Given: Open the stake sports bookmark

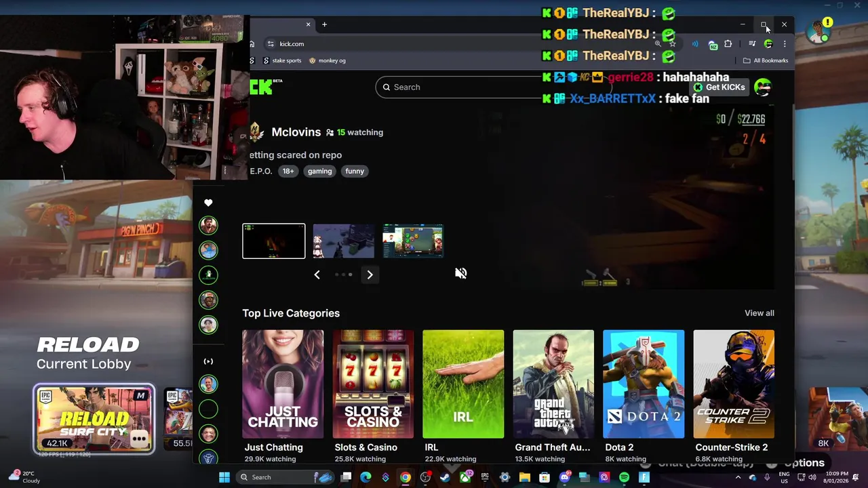Looking at the screenshot, I should coord(282,60).
